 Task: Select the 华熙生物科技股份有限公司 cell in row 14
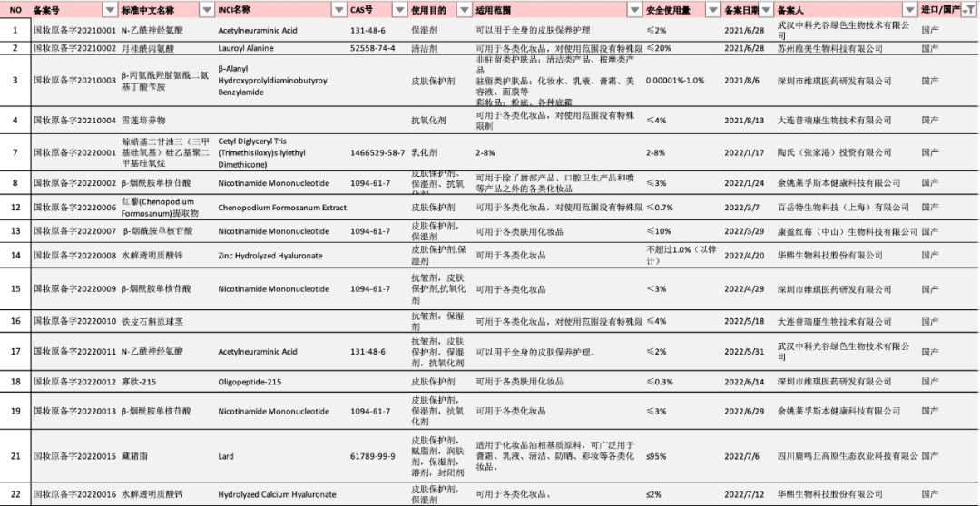pyautogui.click(x=829, y=256)
